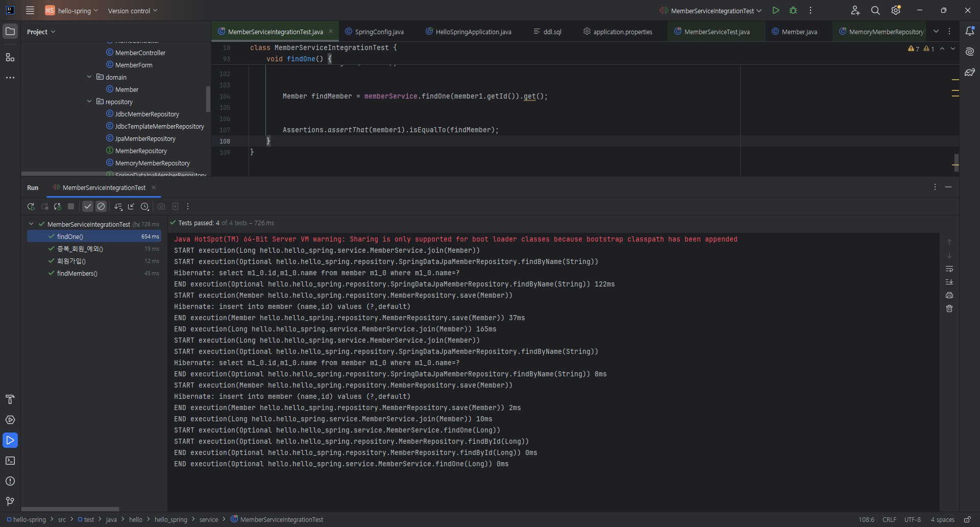
Task: Open run configuration MemberServiceIntegrationTest dropdown
Action: [x=710, y=10]
